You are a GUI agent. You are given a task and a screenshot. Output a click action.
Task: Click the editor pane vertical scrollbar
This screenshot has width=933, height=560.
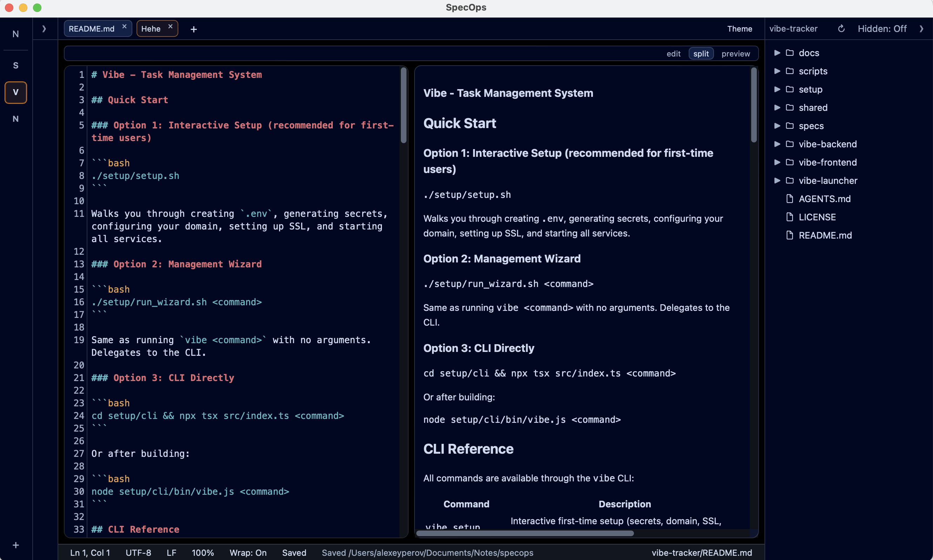coord(403,105)
